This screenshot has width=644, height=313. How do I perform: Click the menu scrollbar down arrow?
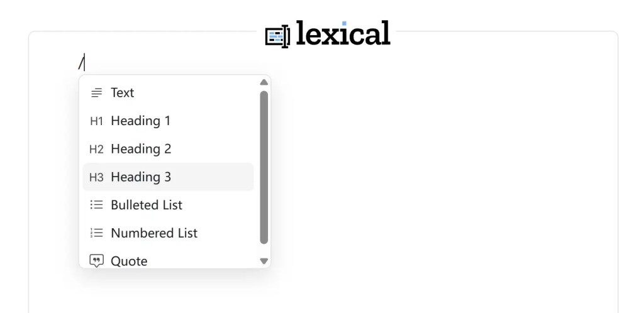tap(264, 261)
